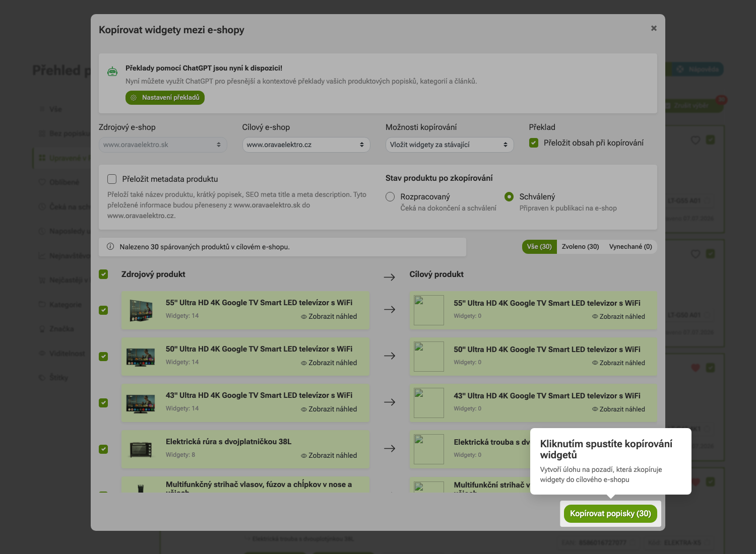The image size is (756, 554).
Task: Click the mapping arrow in 43" TV row
Action: tap(390, 402)
